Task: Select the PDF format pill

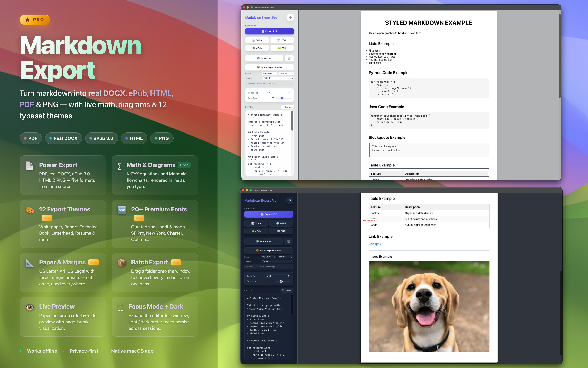Action: pos(31,138)
